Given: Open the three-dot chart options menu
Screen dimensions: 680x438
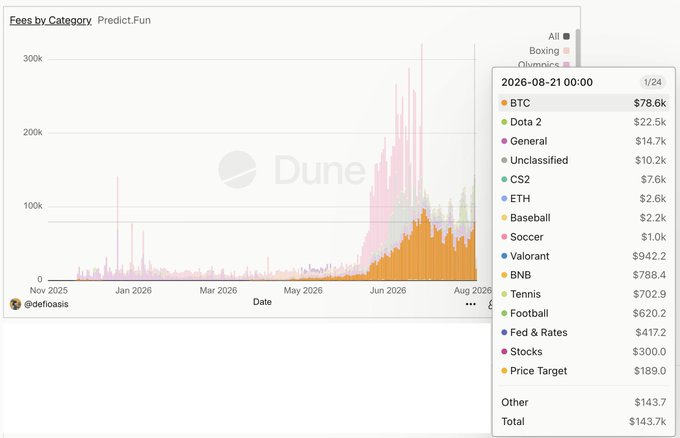Looking at the screenshot, I should [471, 304].
